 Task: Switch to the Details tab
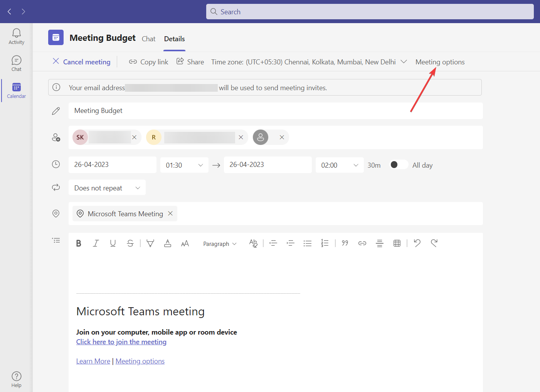coord(174,39)
